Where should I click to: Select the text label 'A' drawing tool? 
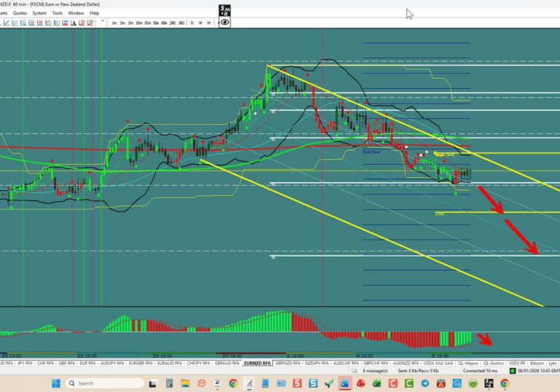click(73, 23)
